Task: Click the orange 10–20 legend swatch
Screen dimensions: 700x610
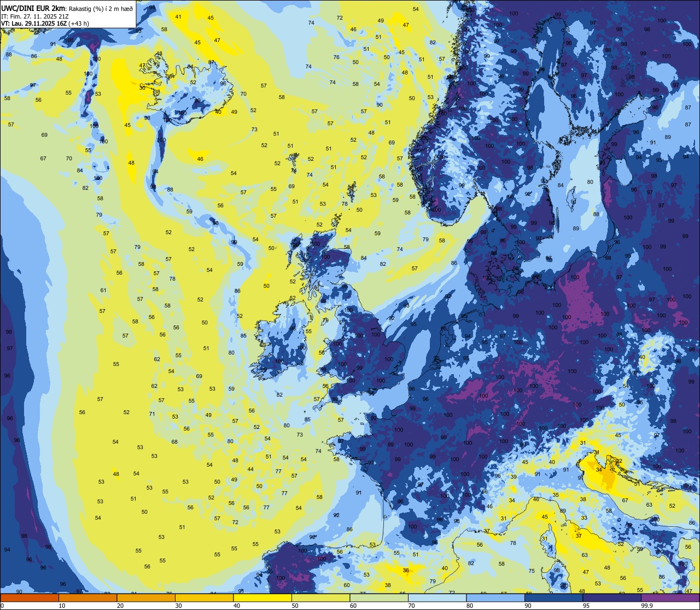Action: pyautogui.click(x=87, y=597)
